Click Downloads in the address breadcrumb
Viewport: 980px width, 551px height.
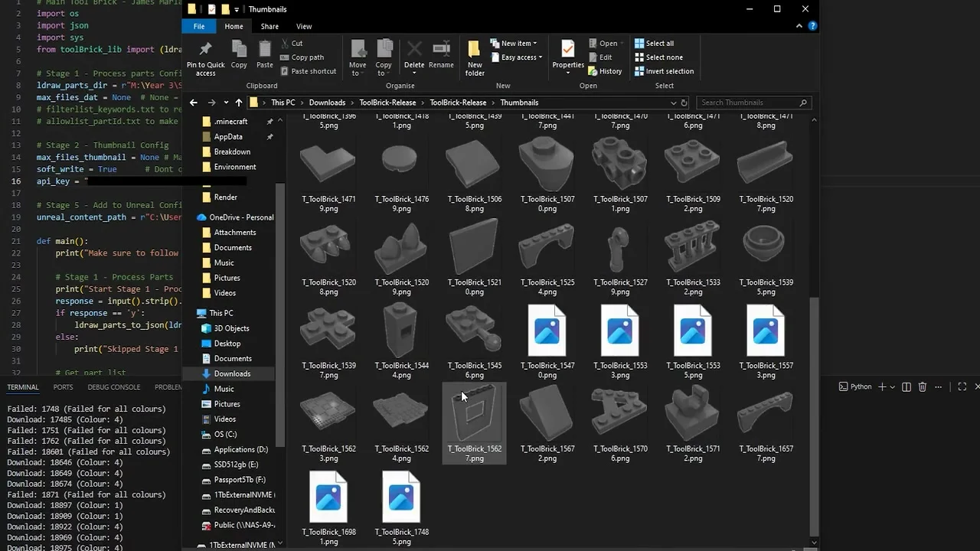327,103
